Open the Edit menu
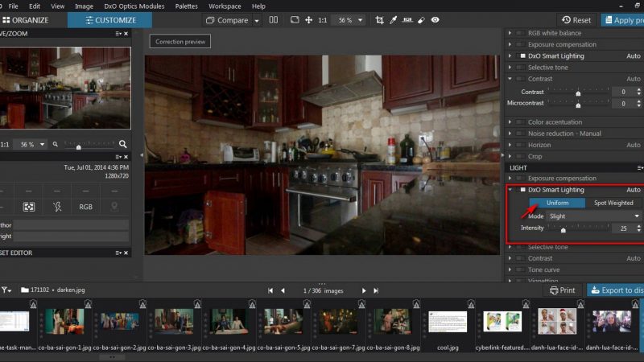 pos(35,6)
